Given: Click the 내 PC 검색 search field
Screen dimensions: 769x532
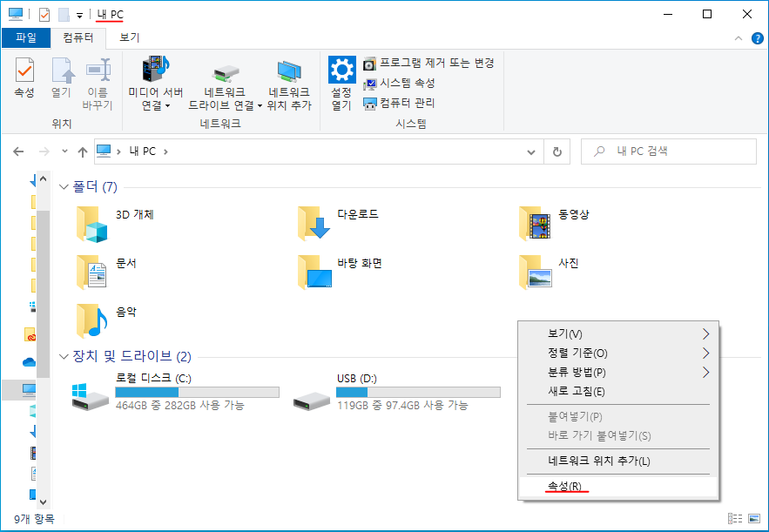Looking at the screenshot, I should coord(669,152).
